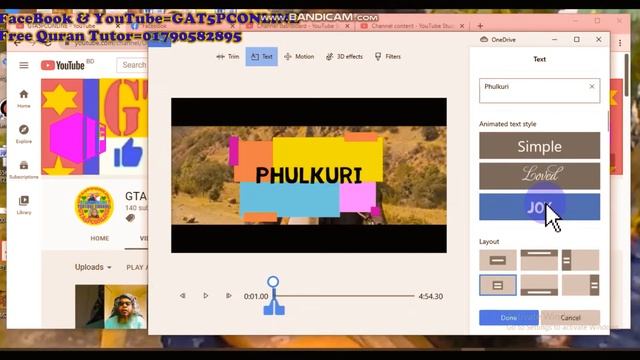Click the blue text duration handle below timeline
The width and height of the screenshot is (640, 360).
click(x=274, y=307)
